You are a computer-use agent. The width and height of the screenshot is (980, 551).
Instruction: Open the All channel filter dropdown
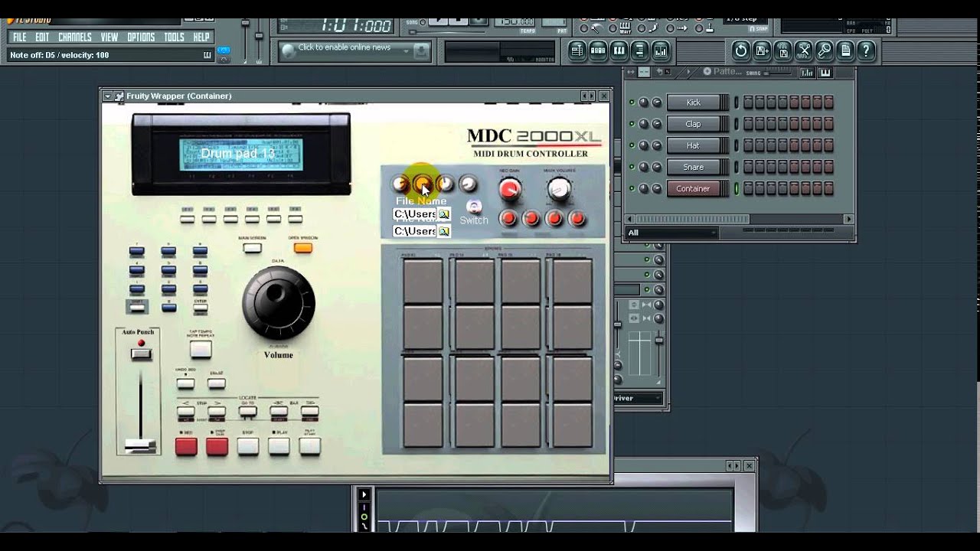672,233
